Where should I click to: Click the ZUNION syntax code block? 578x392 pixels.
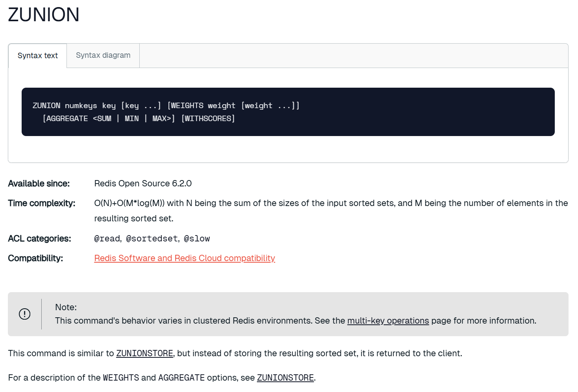(288, 112)
